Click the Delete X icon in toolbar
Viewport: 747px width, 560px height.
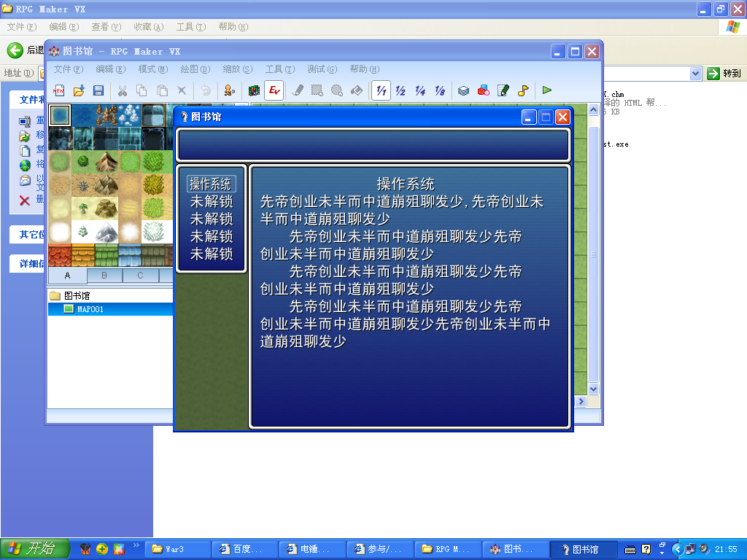tap(182, 90)
